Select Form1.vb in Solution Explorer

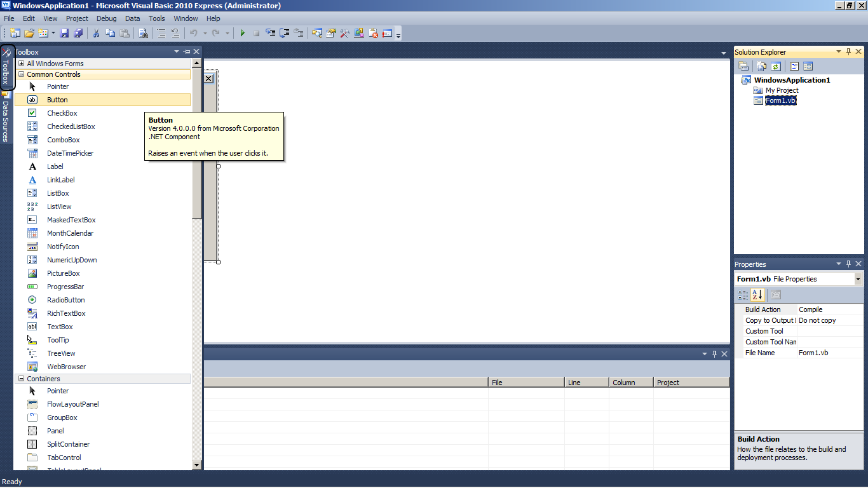(781, 100)
